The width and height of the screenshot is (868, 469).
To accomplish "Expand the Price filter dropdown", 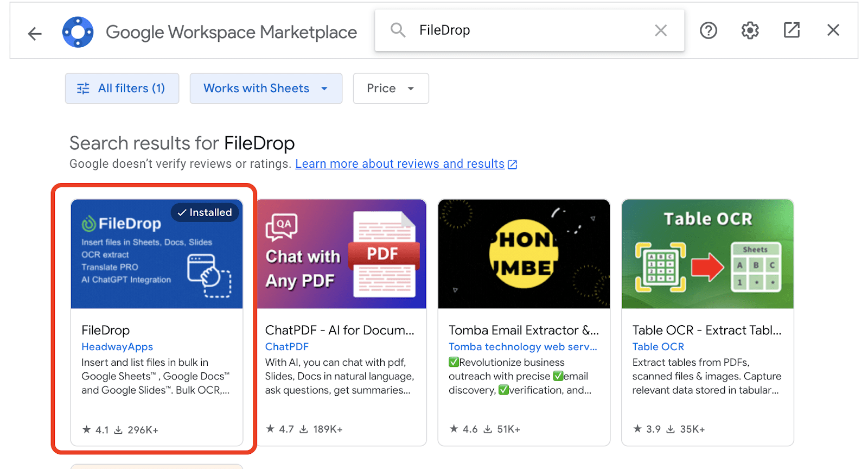I will point(391,88).
